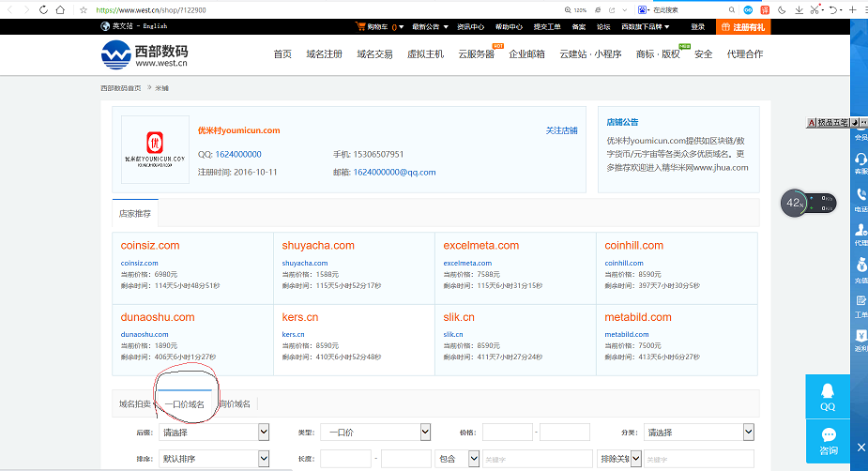Switch to the 一口价域名 tab
The height and width of the screenshot is (471, 868).
pos(184,404)
